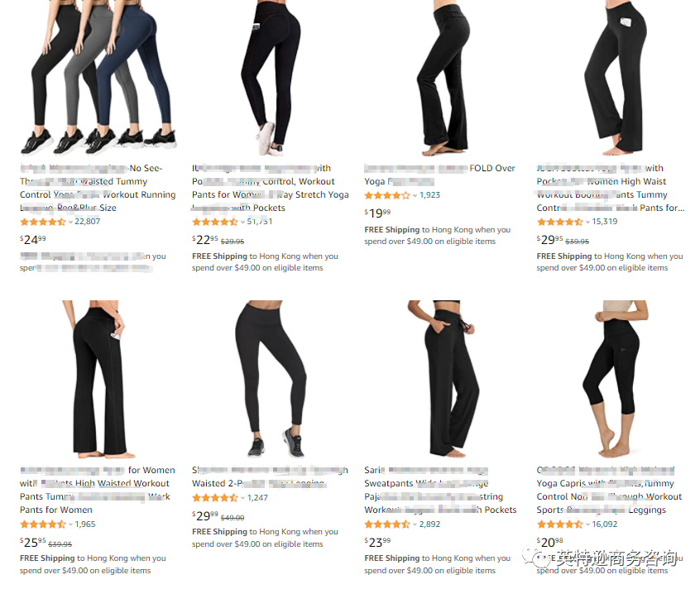This screenshot has width=700, height=589.
Task: Expand rating breakdown arrow next to 1,247
Action: tap(243, 498)
